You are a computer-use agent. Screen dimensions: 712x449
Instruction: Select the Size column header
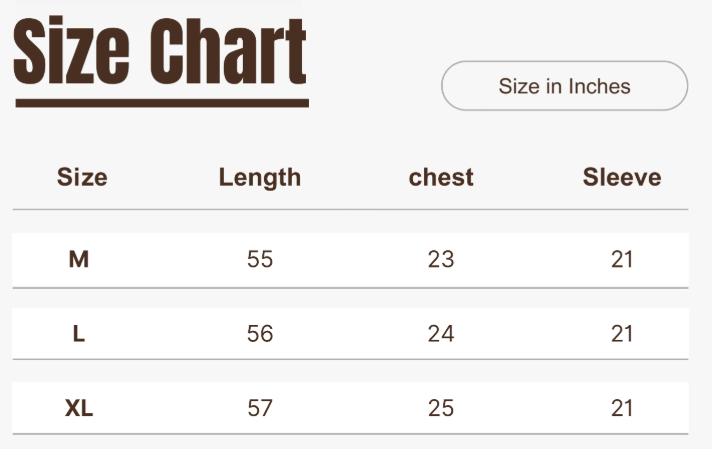pos(82,178)
